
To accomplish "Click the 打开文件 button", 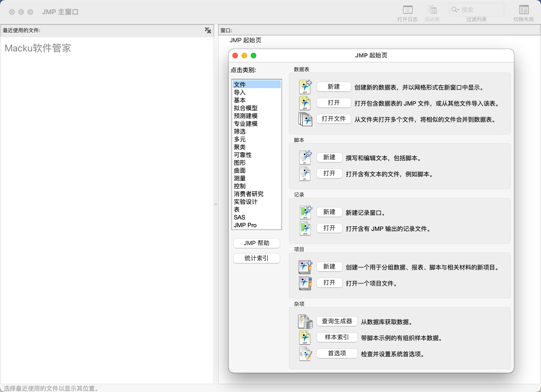I will coord(333,118).
